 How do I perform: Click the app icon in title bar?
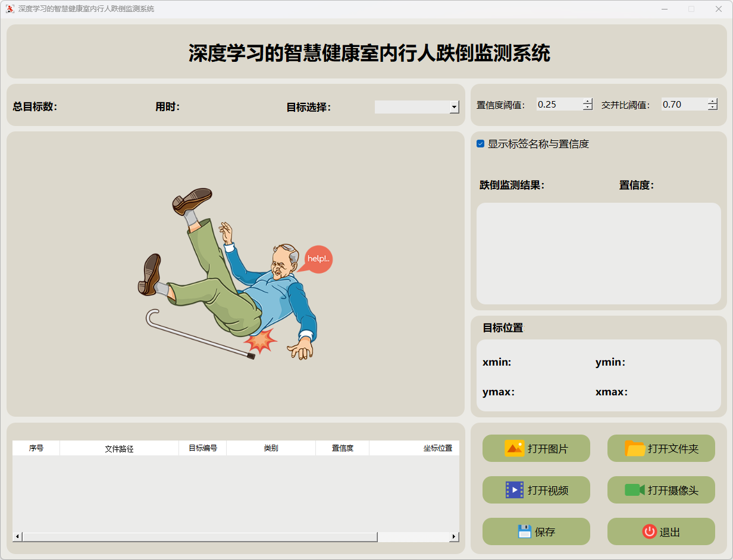pyautogui.click(x=10, y=9)
